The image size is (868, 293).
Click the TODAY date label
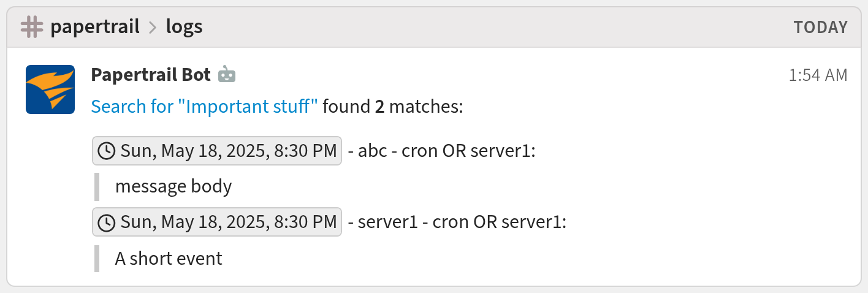point(820,28)
